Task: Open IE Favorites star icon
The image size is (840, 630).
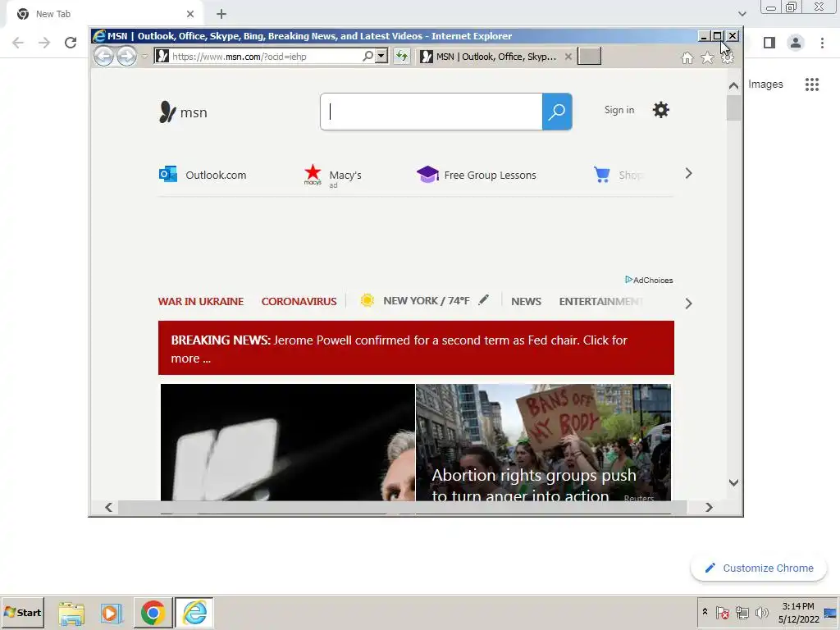Action: click(x=707, y=58)
